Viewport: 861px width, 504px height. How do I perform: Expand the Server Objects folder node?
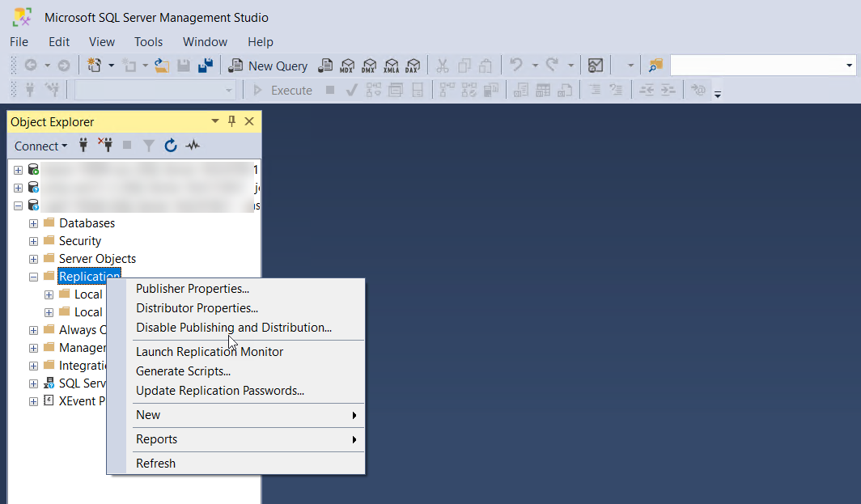(33, 259)
